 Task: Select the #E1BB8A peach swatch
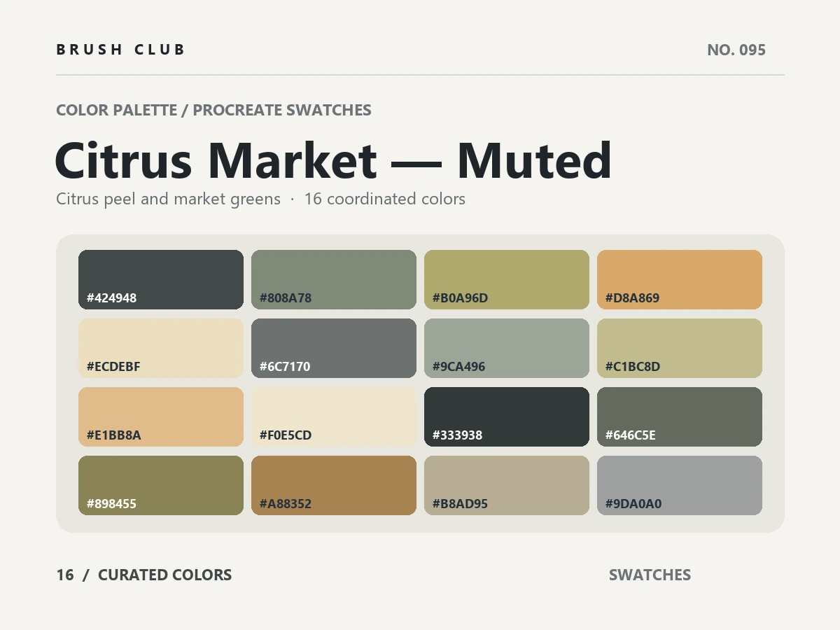(161, 416)
